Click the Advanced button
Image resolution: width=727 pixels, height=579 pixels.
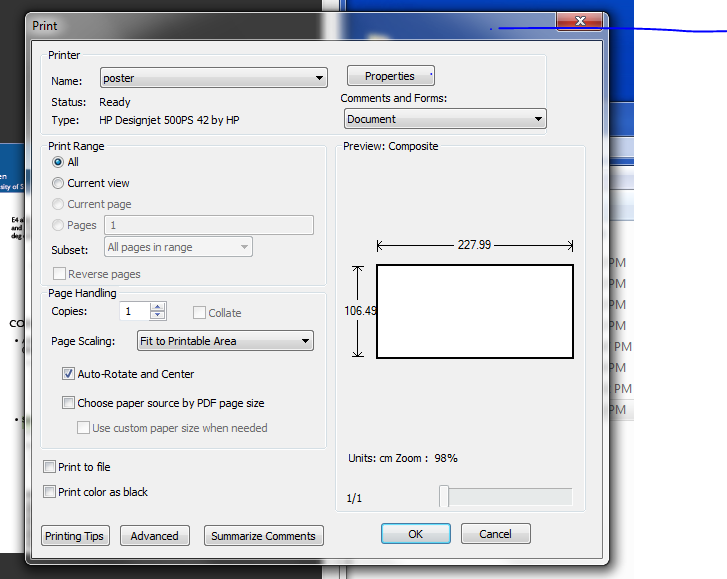point(155,536)
